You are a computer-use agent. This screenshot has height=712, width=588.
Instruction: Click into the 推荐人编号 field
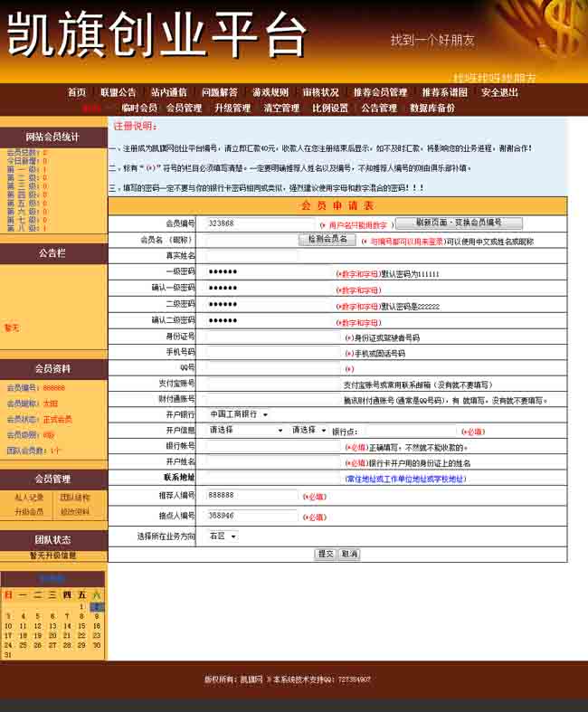[x=251, y=496]
